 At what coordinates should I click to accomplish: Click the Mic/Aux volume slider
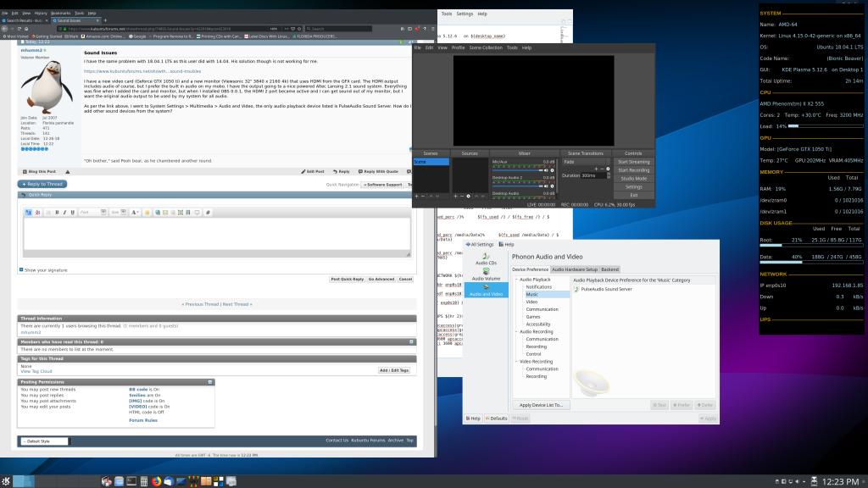515,170
